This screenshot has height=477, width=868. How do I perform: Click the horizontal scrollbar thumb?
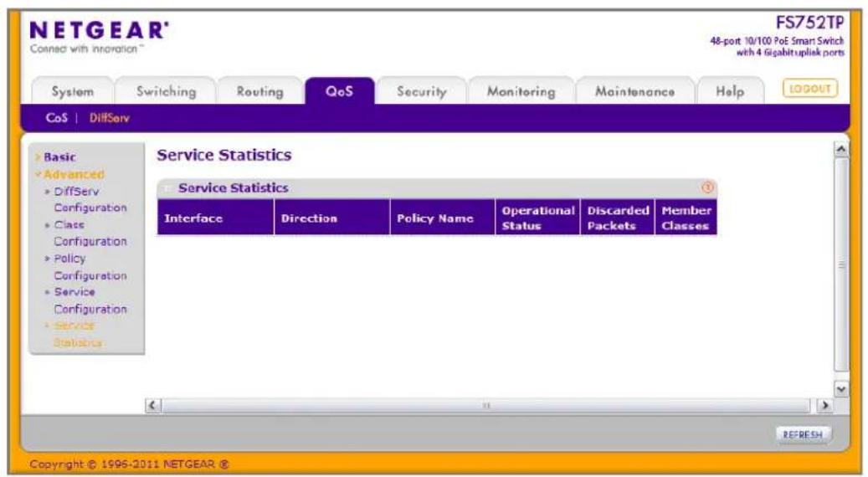(486, 406)
